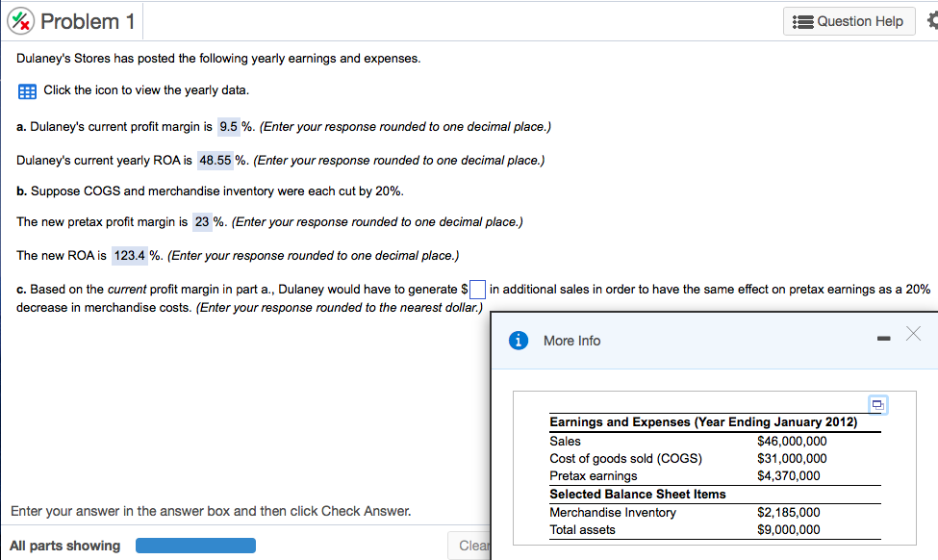Image resolution: width=938 pixels, height=560 pixels.
Task: Click the Clear button at bottom
Action: [470, 546]
